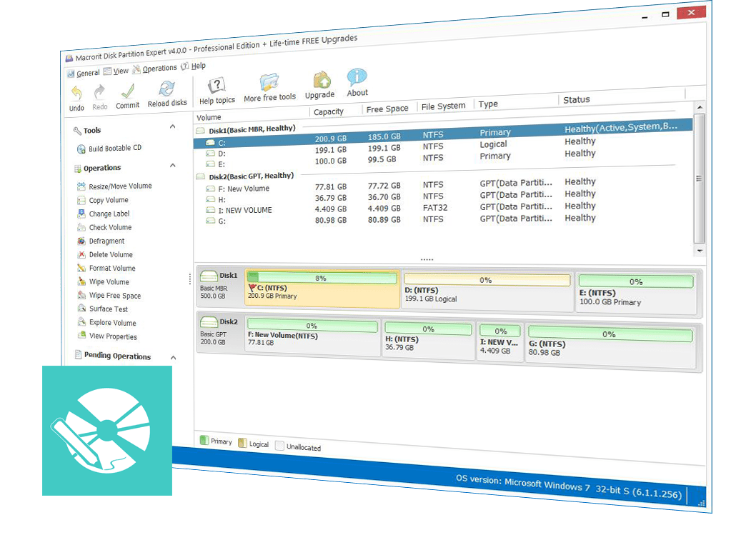Select the G: volume row in list
The image size is (756, 540).
tap(443, 220)
